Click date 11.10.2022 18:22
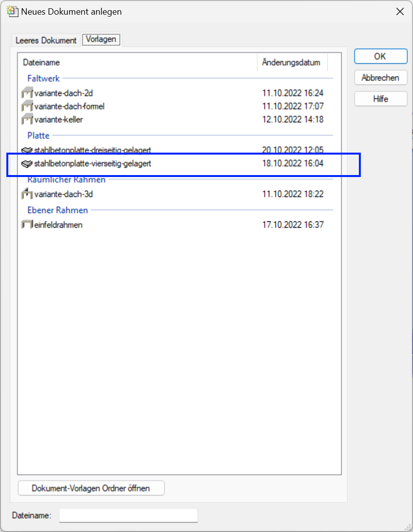 coord(293,194)
